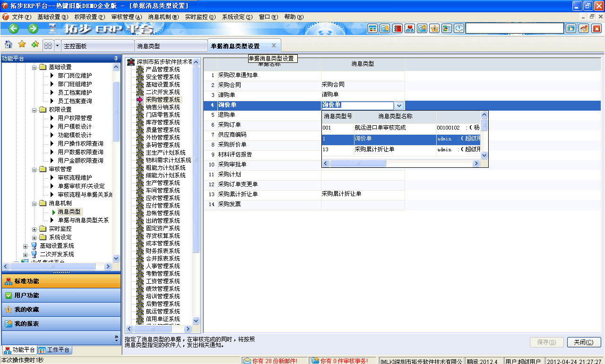Click the green back navigation arrow
This screenshot has height=364, width=605.
point(13,28)
